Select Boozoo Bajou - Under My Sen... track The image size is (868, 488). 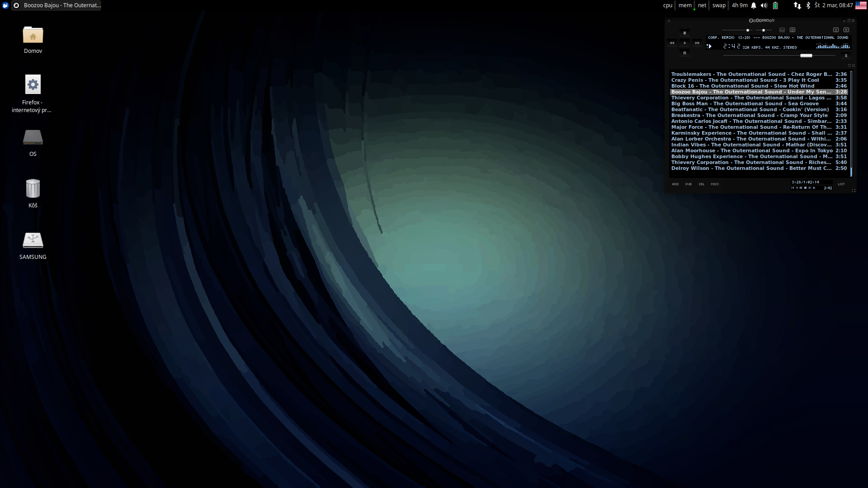759,92
